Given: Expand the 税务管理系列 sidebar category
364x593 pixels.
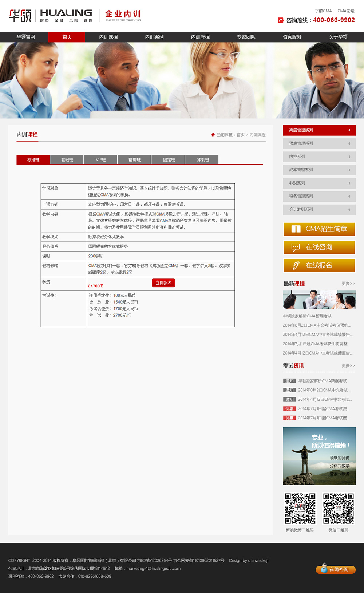Looking at the screenshot, I should click(x=319, y=197).
